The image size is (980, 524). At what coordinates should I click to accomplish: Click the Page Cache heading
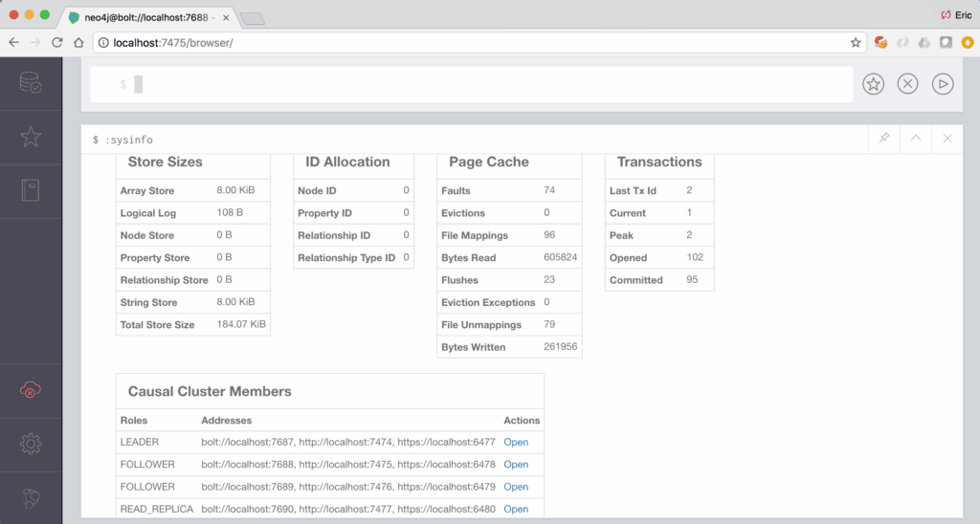489,162
